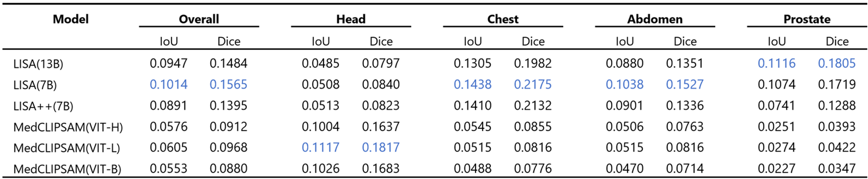Click the 0.0227 Prostate IoU value

click(x=776, y=168)
